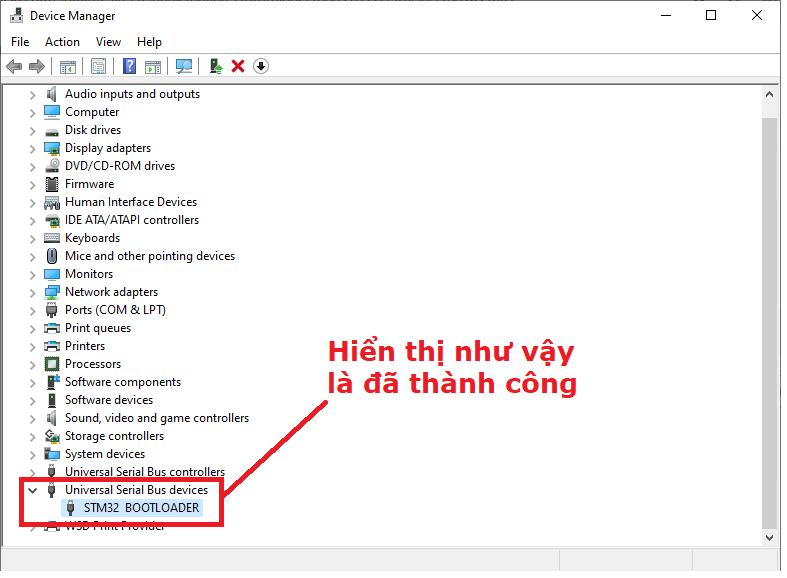Open the View menu
Image resolution: width=787 pixels, height=578 pixels.
108,42
